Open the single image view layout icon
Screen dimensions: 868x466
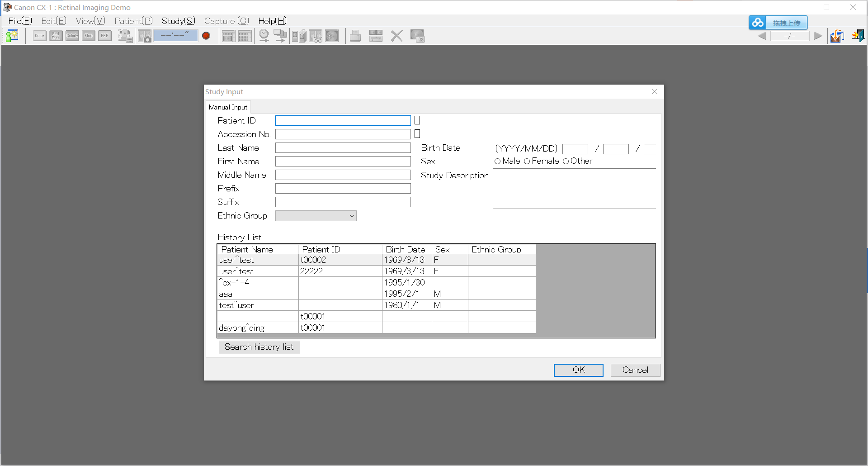click(228, 36)
